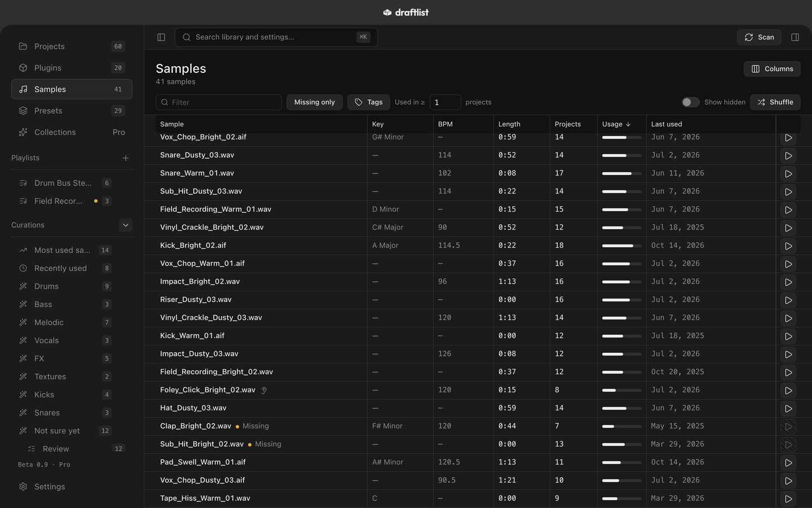The width and height of the screenshot is (812, 508).
Task: Open the Drum Bus Ste... playlist
Action: click(72, 183)
